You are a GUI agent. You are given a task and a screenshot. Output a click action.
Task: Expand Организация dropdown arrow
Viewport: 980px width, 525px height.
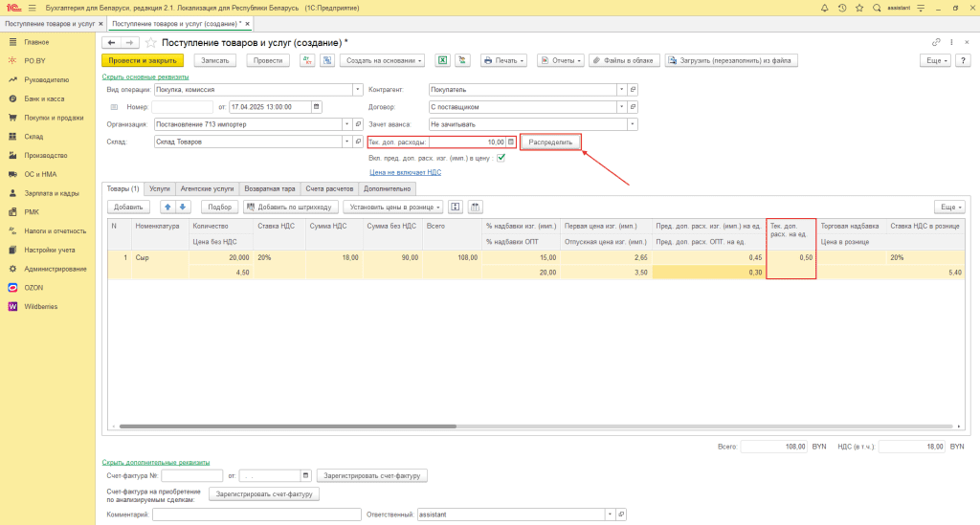tap(346, 124)
